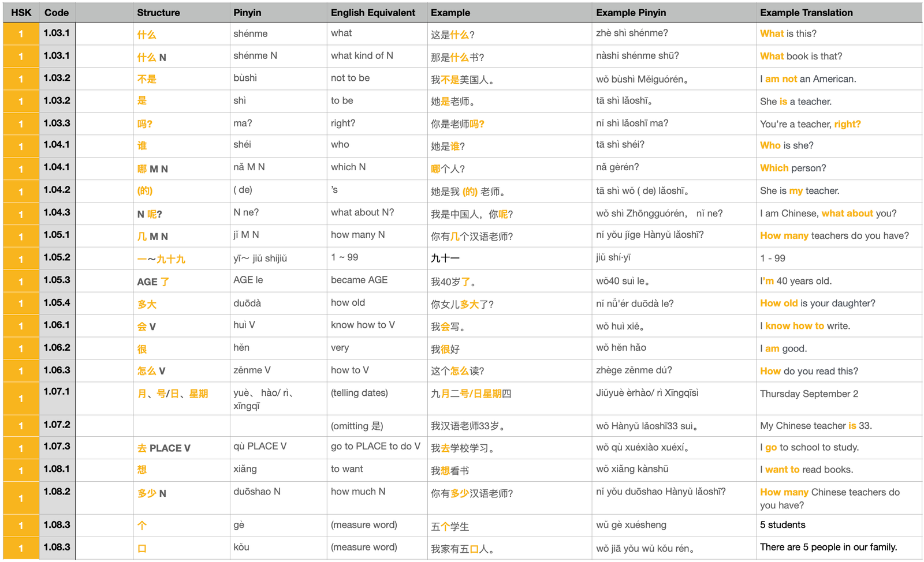
Task: Click the code cell 1.05.2
Action: tap(57, 257)
